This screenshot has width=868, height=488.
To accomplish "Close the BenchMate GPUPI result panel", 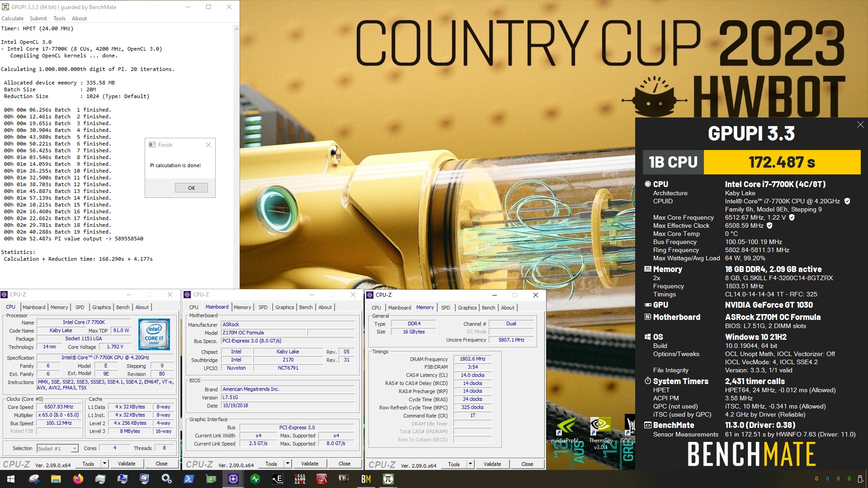I will pos(860,124).
